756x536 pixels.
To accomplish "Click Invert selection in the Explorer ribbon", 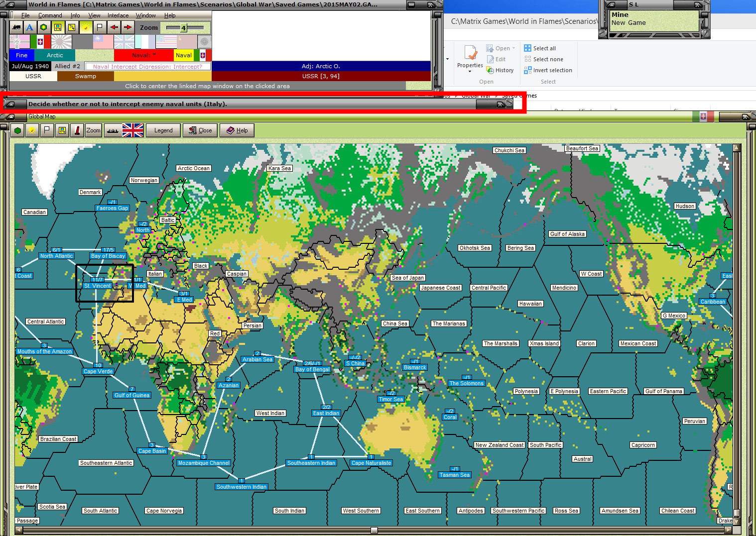I will pos(548,70).
